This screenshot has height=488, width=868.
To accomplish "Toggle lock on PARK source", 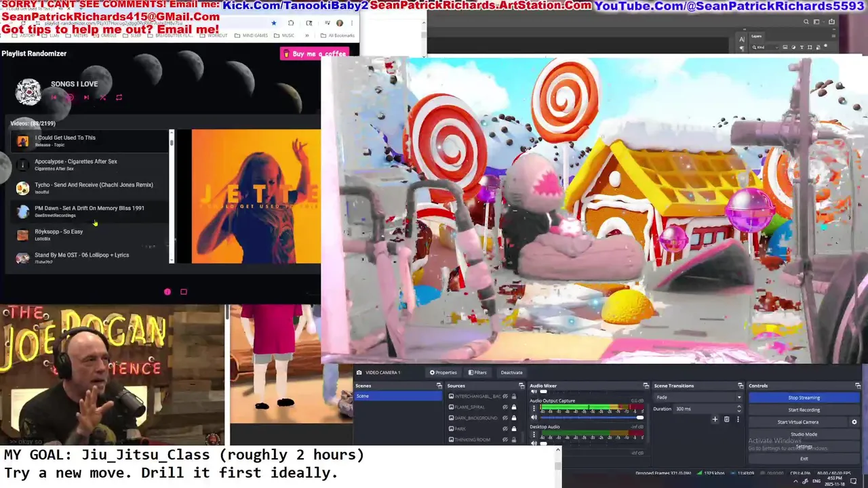I will coord(514,428).
